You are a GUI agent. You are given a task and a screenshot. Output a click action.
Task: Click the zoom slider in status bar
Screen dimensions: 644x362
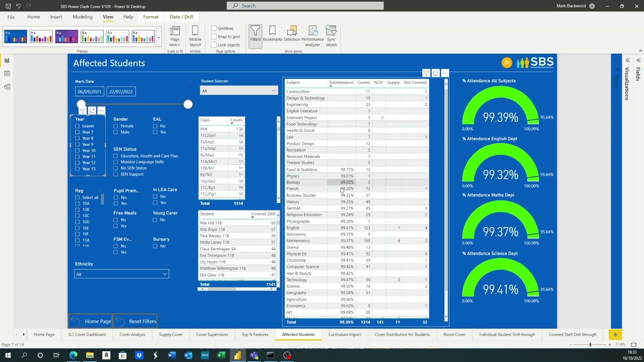[x=591, y=344]
